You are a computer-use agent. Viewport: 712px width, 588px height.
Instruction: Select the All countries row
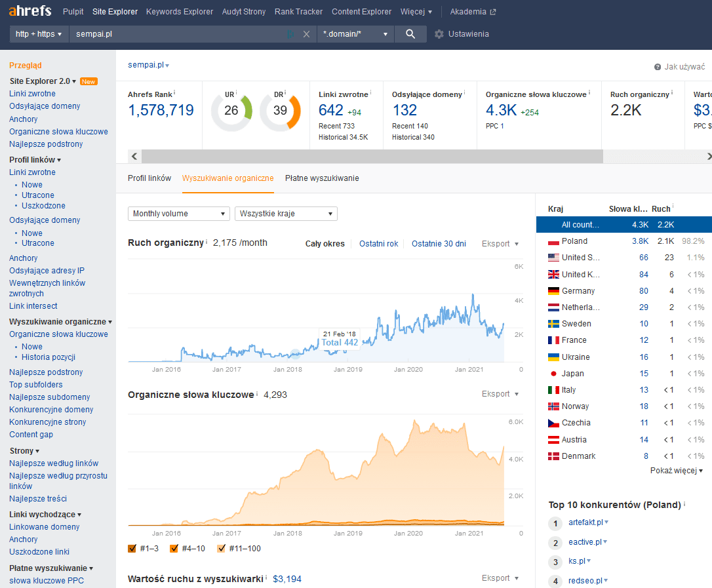624,225
